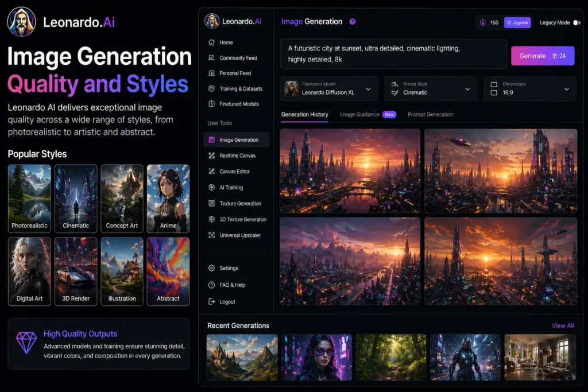The height and width of the screenshot is (392, 588).
Task: Select the Personal Feed icon
Action: click(211, 73)
